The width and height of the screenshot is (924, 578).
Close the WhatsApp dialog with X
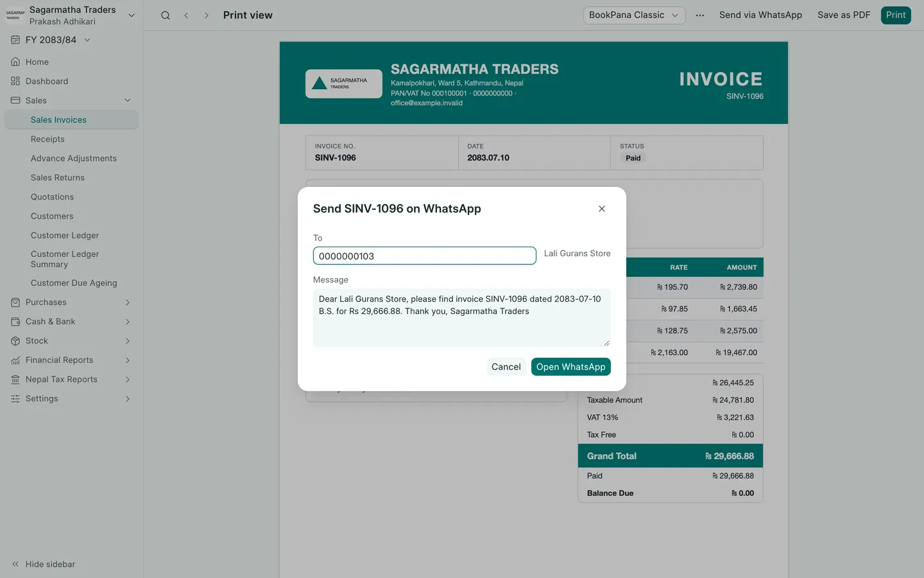click(602, 209)
